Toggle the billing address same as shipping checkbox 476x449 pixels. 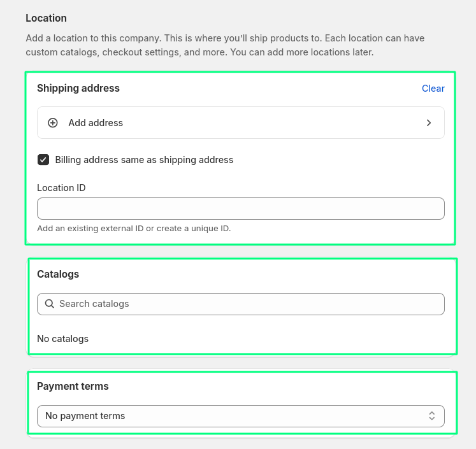point(43,160)
